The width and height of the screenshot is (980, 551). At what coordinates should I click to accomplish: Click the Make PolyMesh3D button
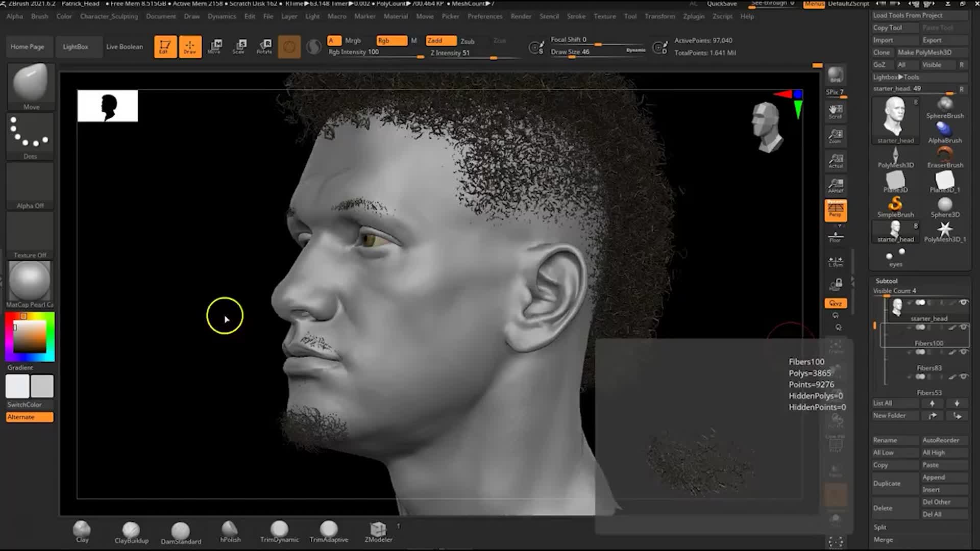point(932,53)
